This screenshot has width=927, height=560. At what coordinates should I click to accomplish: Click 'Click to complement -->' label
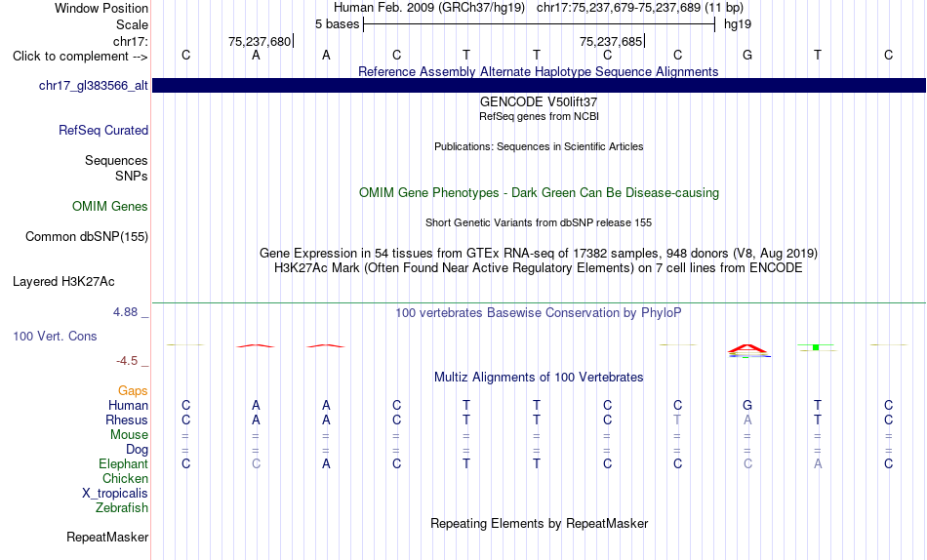80,57
